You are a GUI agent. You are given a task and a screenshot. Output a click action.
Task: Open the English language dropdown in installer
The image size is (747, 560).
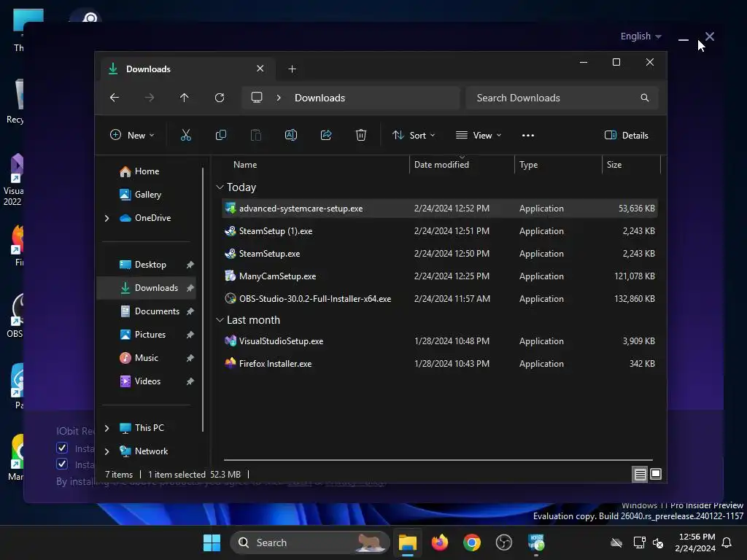click(x=640, y=36)
